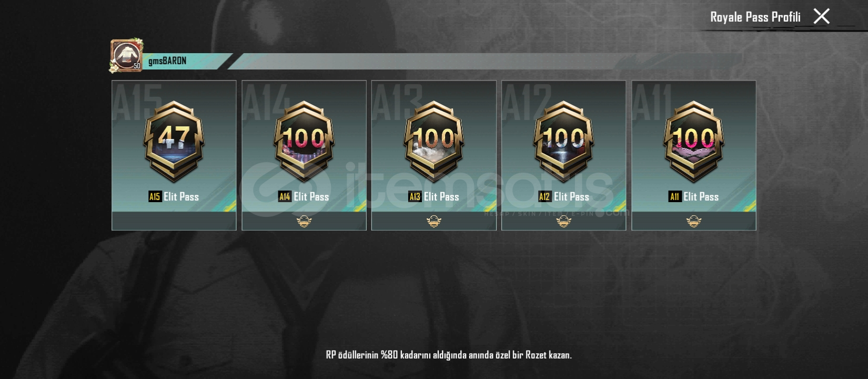Open the A13 Elit Pass label
This screenshot has width=868, height=379.
click(x=434, y=197)
